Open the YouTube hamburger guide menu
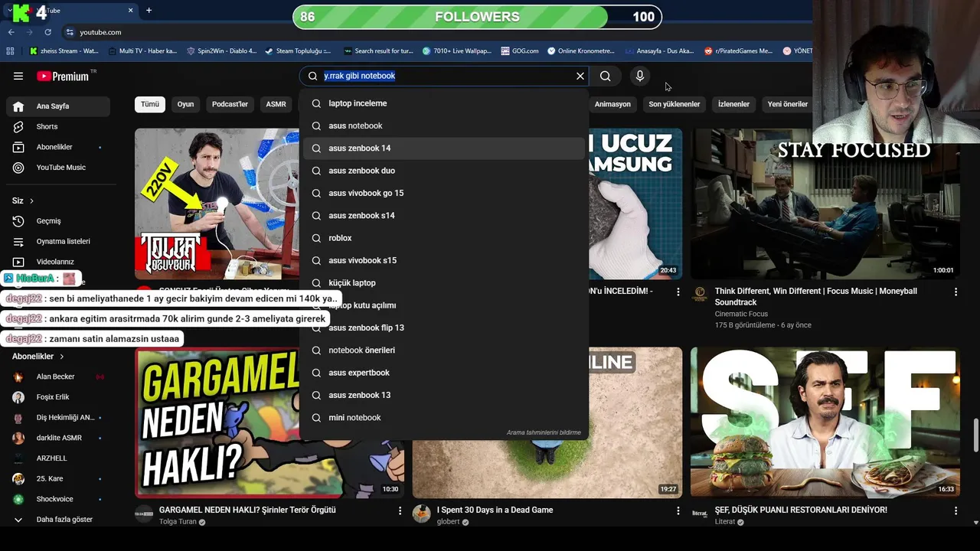Screen dimensions: 980x551 click(x=18, y=76)
